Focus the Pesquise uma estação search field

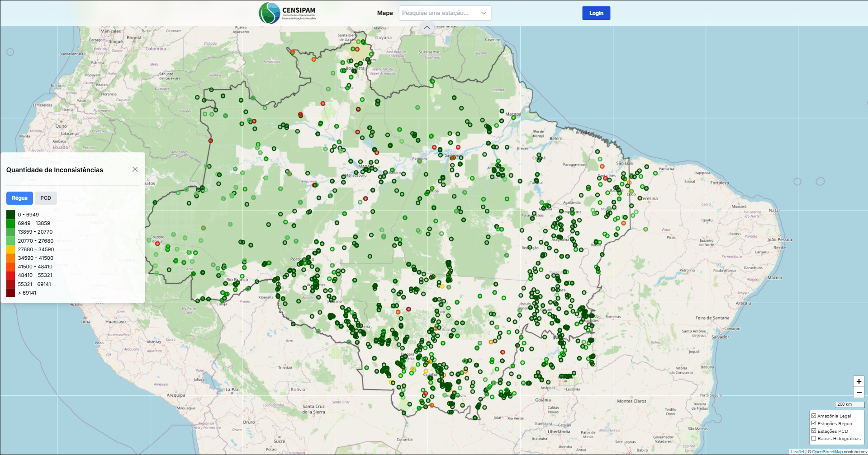(436, 13)
